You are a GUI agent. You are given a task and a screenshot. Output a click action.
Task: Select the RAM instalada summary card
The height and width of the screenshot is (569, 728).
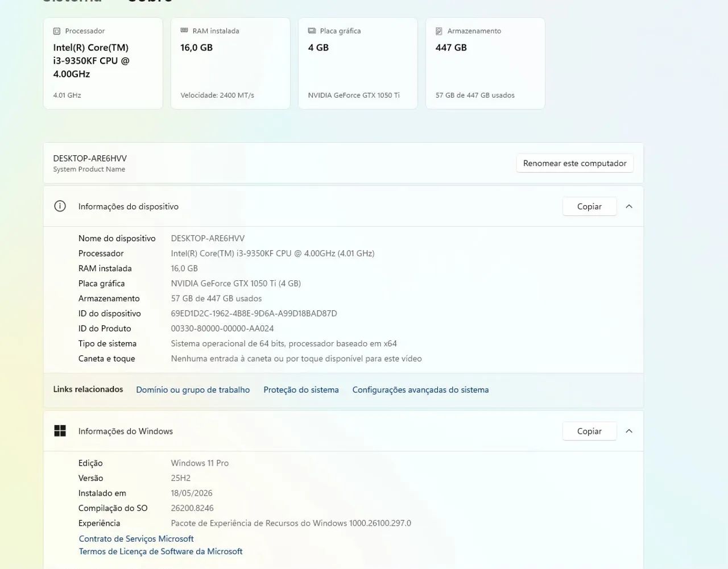[230, 63]
